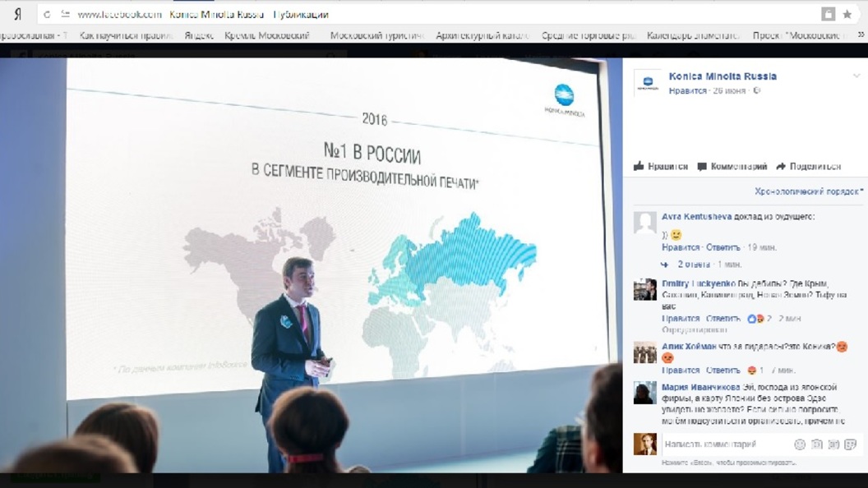
Task: Open the Кремль Московский bookmark
Action: click(267, 35)
